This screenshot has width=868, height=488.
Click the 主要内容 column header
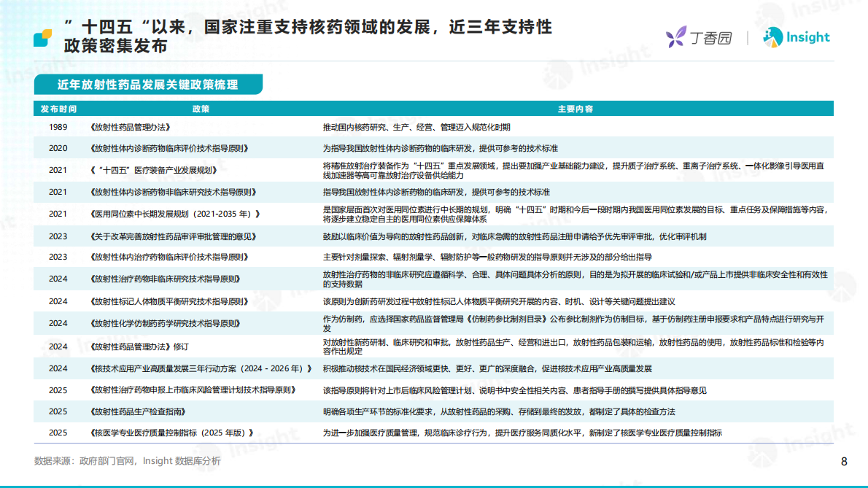[x=576, y=108]
